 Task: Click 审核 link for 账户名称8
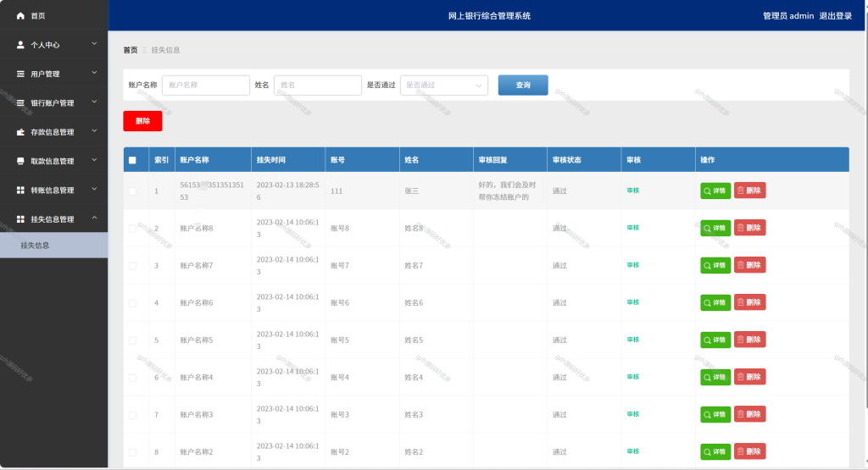[x=632, y=228]
